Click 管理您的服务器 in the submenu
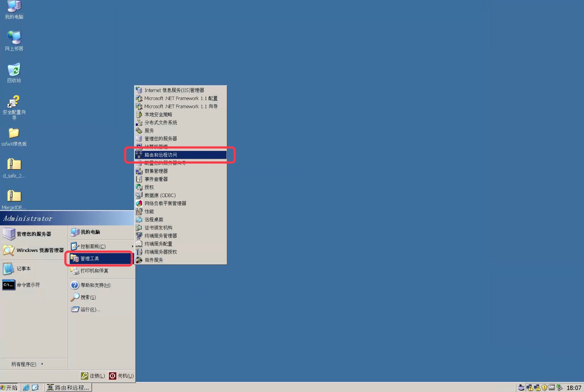This screenshot has height=392, width=584. [x=180, y=139]
